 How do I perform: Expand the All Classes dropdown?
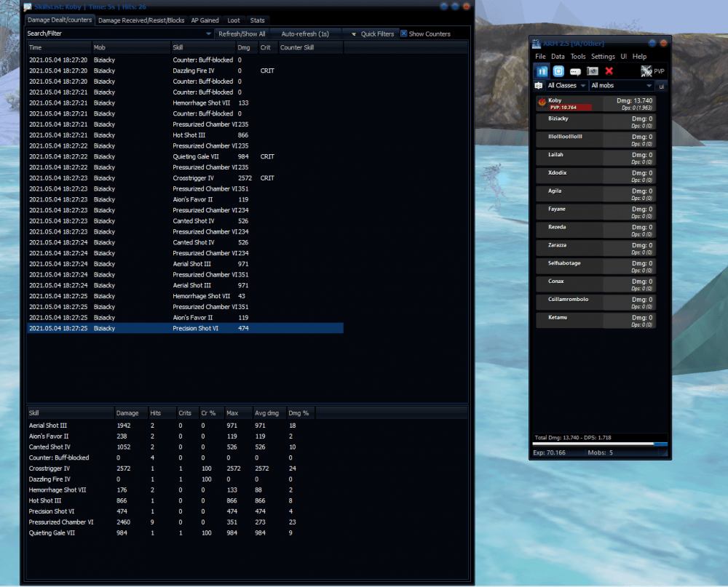coord(566,86)
